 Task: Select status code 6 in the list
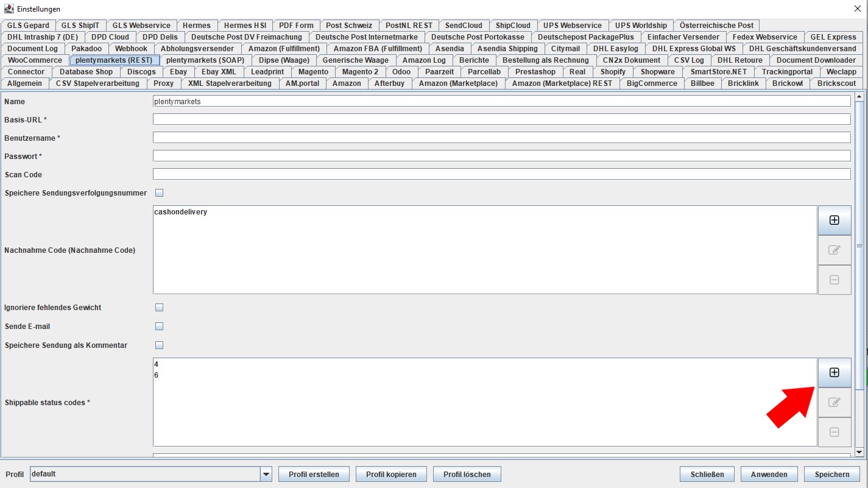click(x=485, y=375)
